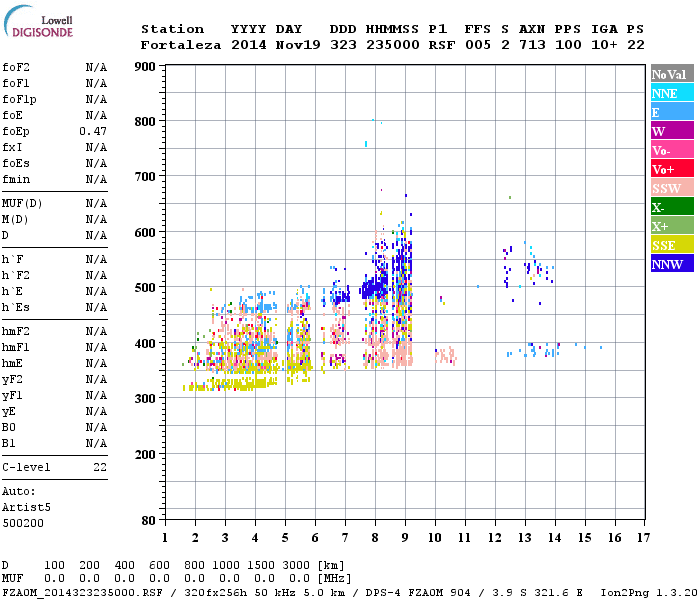700x600 pixels.
Task: Click the M(D) parameter label
Action: coord(15,220)
